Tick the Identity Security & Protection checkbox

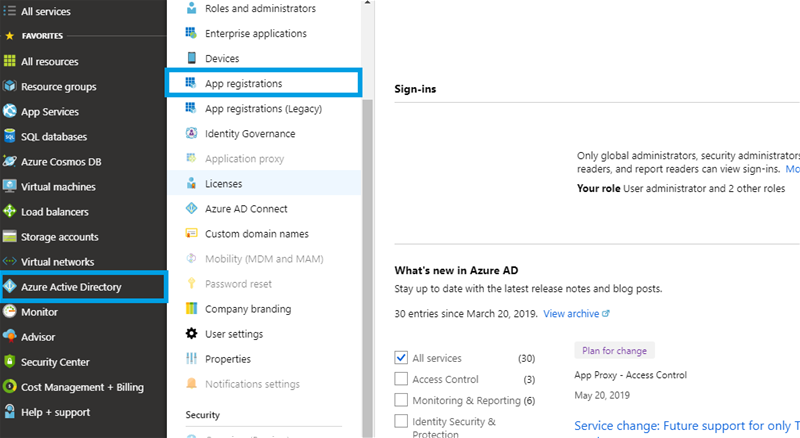pos(401,422)
